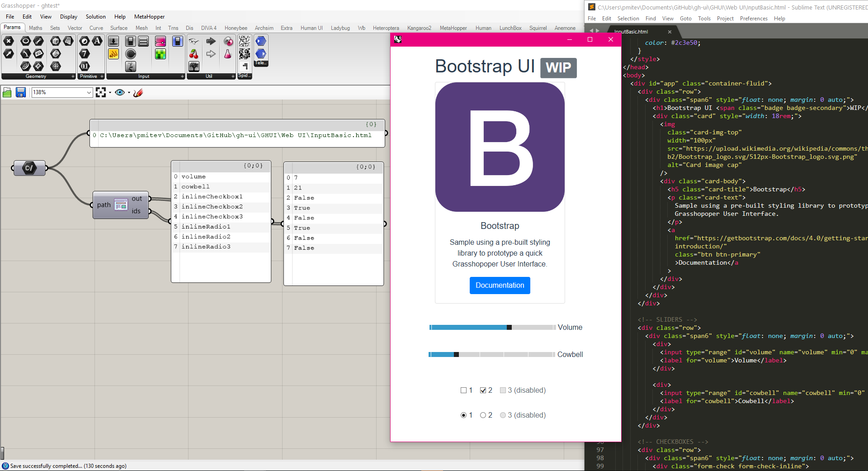The width and height of the screenshot is (868, 471).
Task: Pick the pink Gradient input icon
Action: (x=160, y=41)
